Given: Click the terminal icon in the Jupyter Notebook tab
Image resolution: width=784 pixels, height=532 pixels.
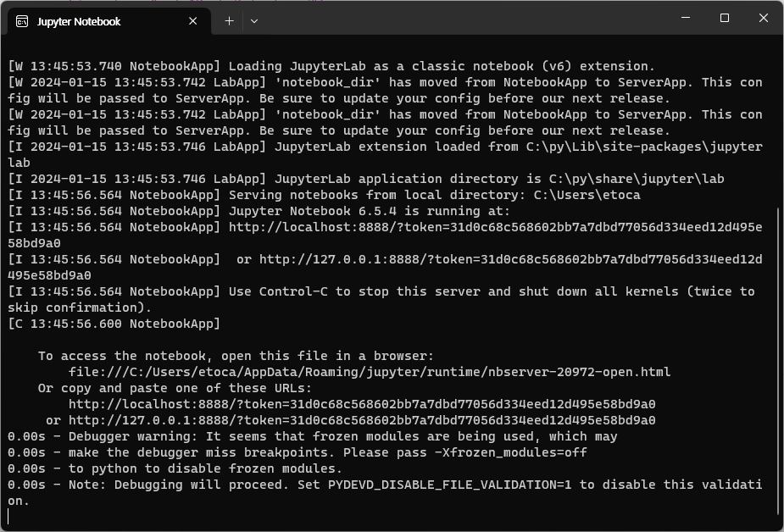Looking at the screenshot, I should [22, 21].
